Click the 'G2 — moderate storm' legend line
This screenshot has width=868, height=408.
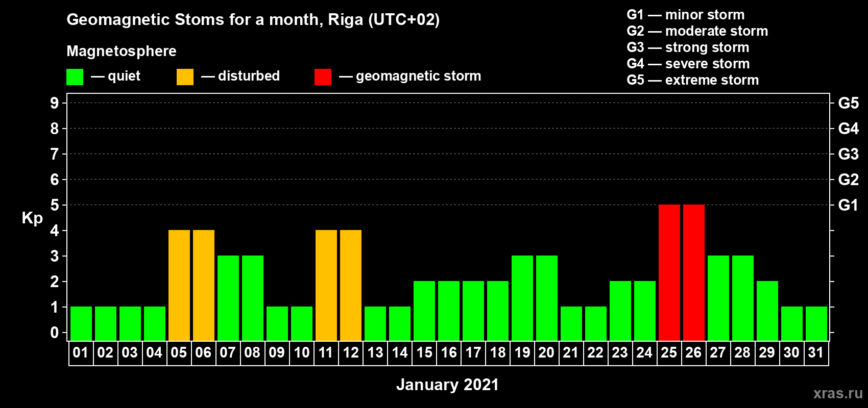tap(697, 31)
